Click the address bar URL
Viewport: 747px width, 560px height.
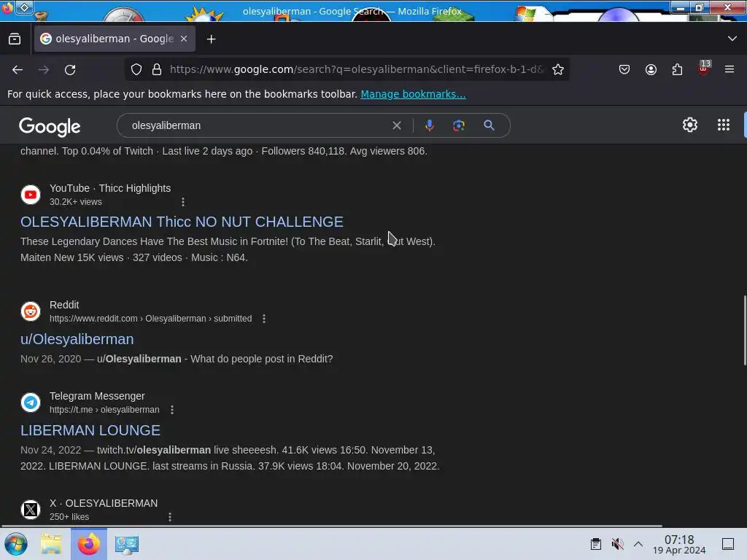[356, 69]
